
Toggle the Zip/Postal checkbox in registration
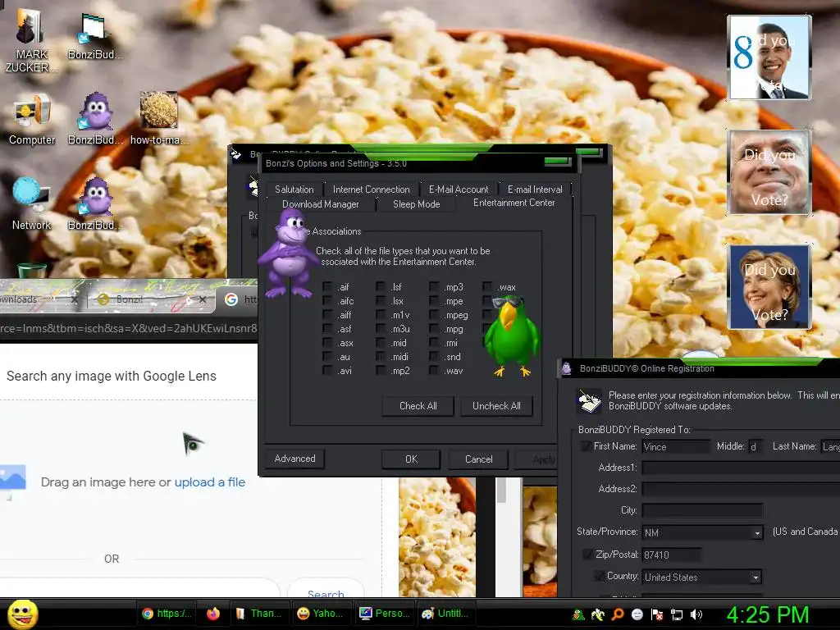point(588,555)
